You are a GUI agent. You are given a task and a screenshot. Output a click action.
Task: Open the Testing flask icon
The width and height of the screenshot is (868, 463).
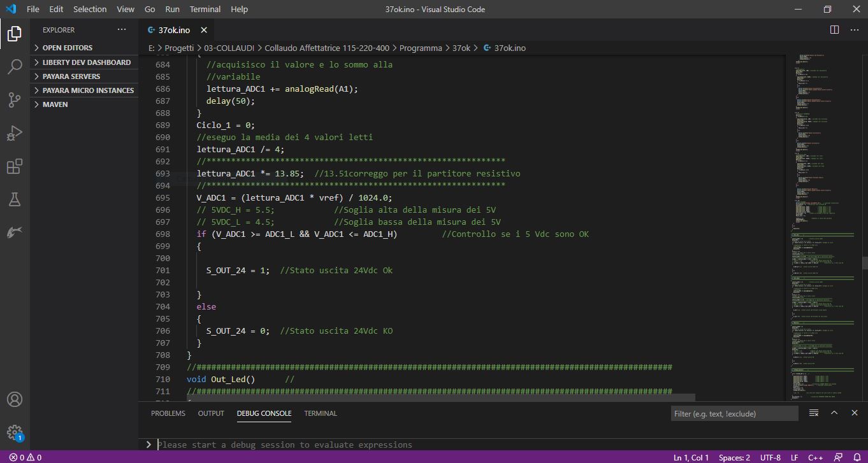click(14, 200)
